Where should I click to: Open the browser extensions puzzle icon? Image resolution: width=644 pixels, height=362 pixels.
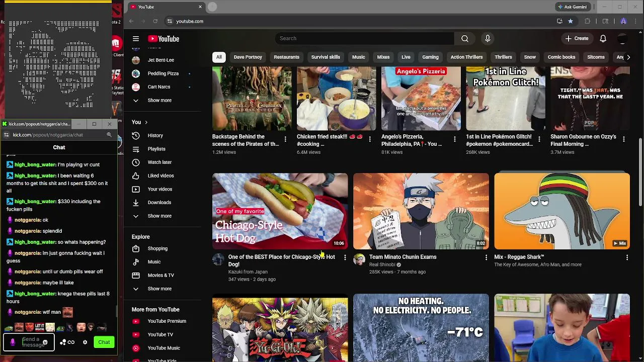point(587,21)
